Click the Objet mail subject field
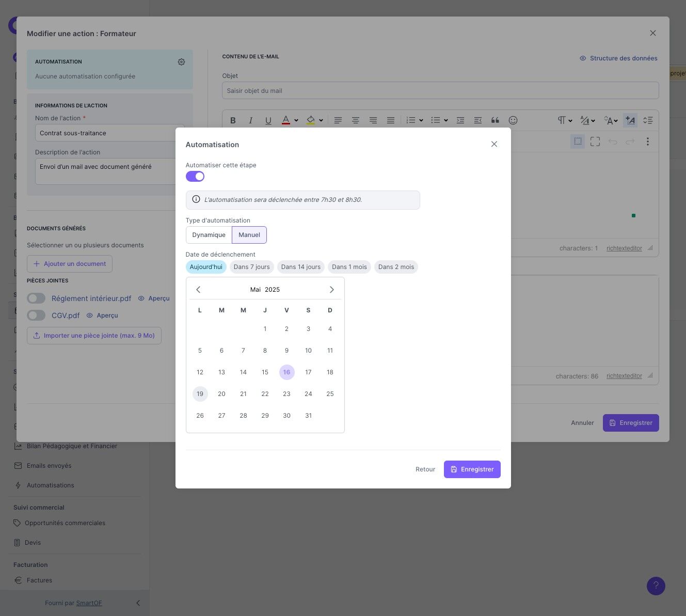686x616 pixels. point(440,90)
